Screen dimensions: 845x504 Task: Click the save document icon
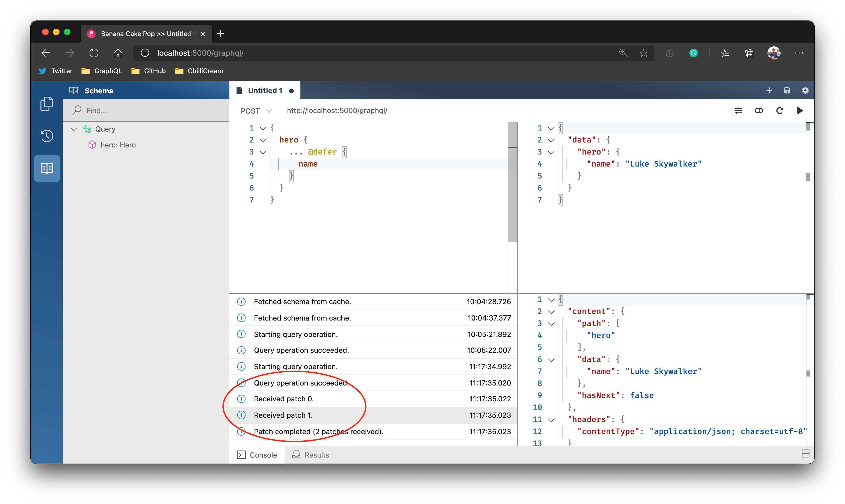tap(787, 90)
